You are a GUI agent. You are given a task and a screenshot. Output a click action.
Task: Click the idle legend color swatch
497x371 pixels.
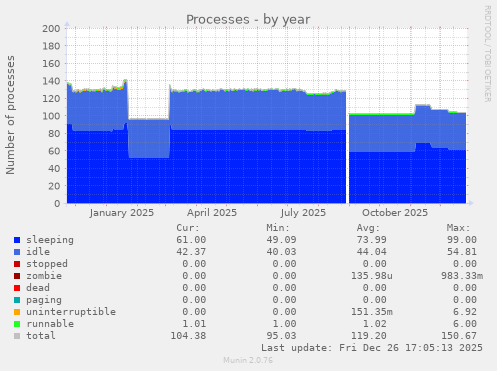point(17,252)
